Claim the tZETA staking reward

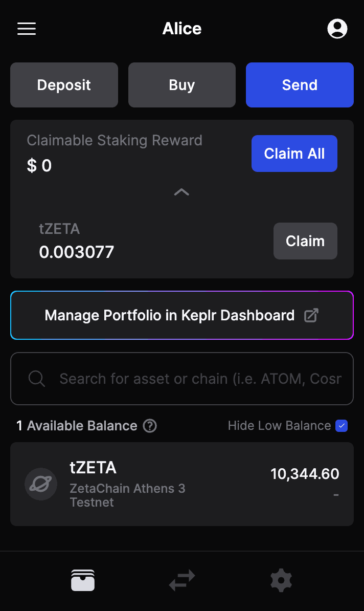coord(305,241)
